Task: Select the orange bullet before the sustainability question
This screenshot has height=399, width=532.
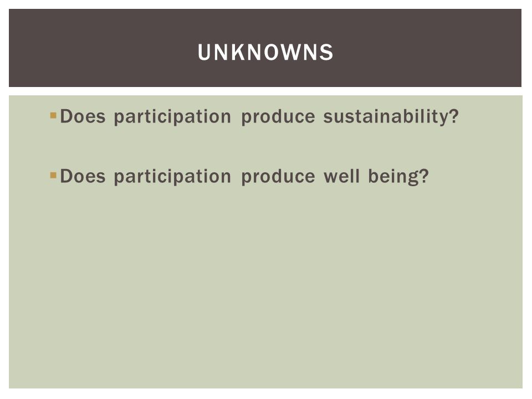Action: (x=53, y=116)
